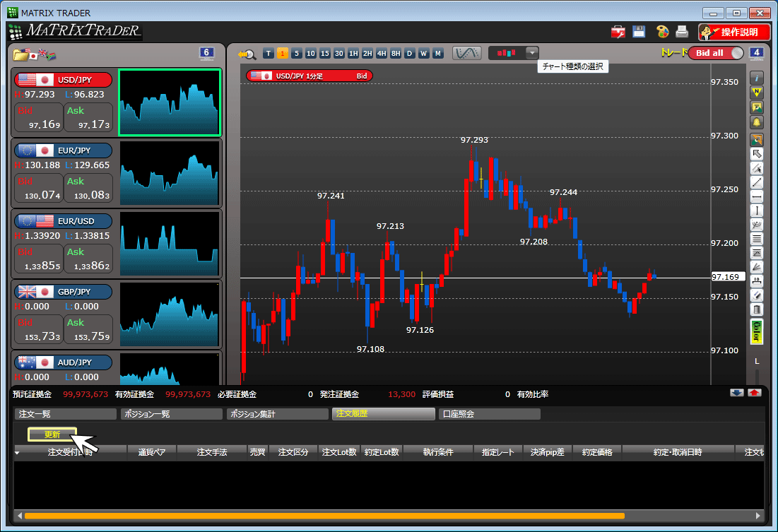This screenshot has height=532, width=778.
Task: Click the magnifier scroll-back icon in chart toolbar
Action: point(247,54)
